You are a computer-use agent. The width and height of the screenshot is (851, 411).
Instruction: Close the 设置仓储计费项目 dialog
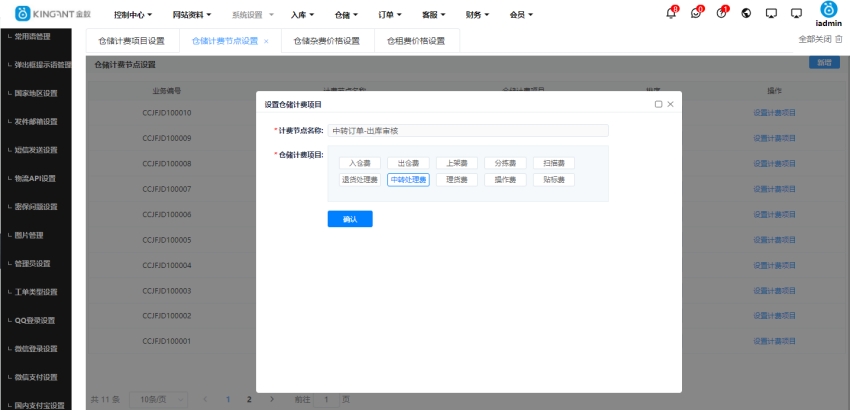pos(670,104)
